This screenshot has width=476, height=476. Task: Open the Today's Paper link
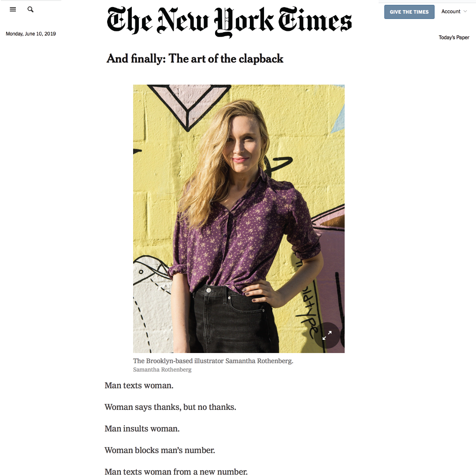454,37
